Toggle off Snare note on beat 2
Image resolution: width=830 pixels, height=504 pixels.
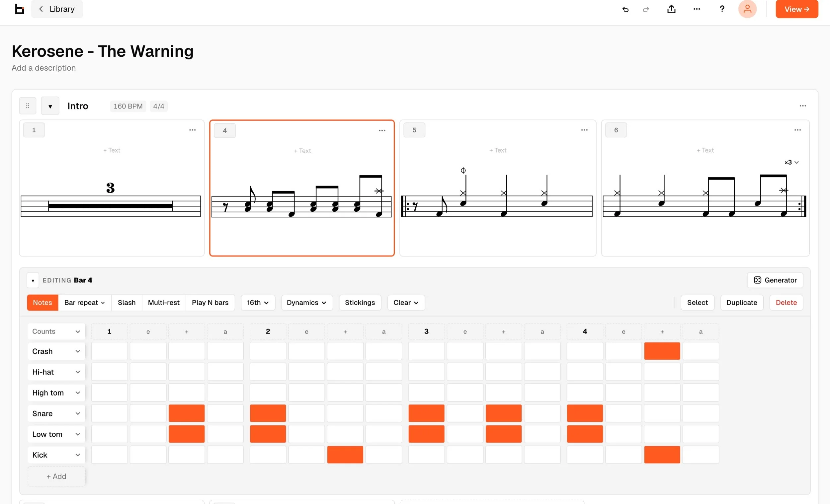tap(268, 413)
